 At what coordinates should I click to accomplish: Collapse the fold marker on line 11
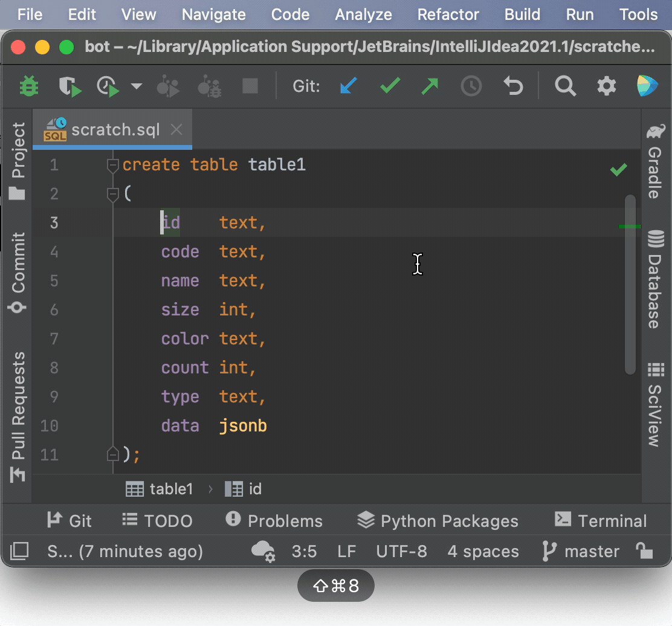[112, 454]
